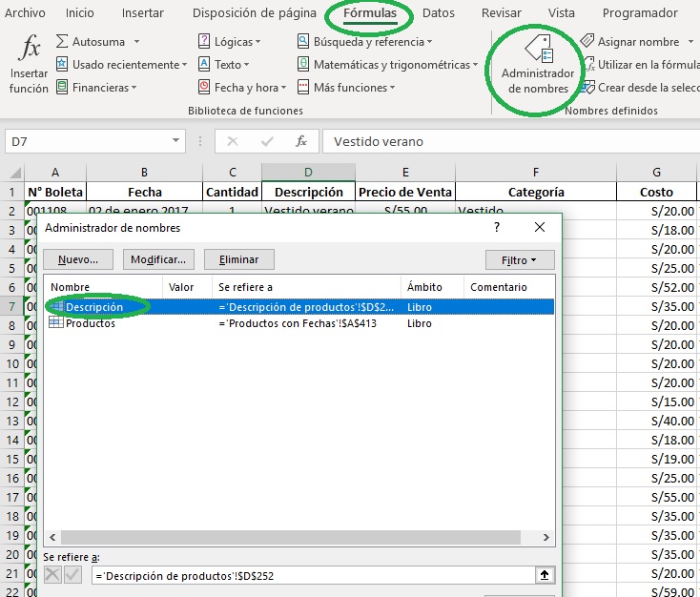Image resolution: width=700 pixels, height=597 pixels.
Task: Select the Productos name entry
Action: [91, 323]
